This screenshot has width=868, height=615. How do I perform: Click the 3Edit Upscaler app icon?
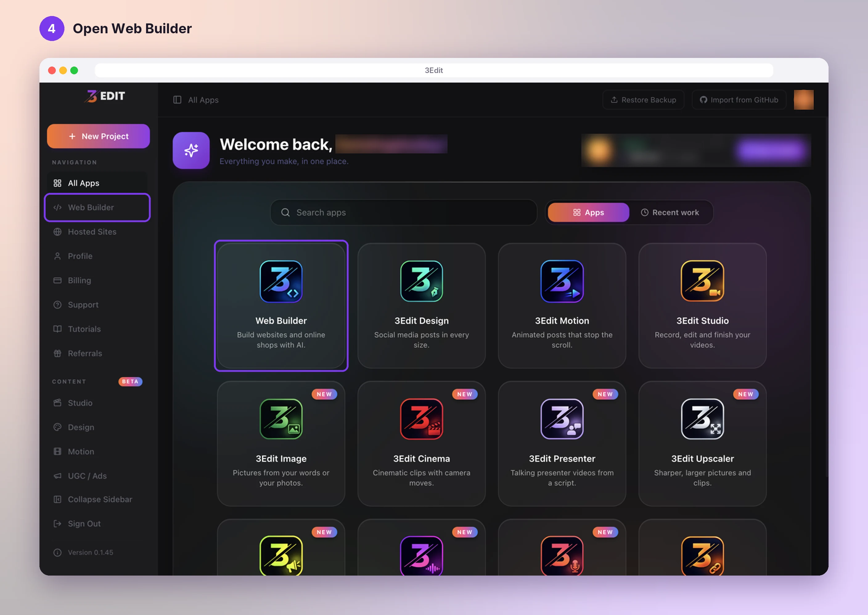coord(702,419)
